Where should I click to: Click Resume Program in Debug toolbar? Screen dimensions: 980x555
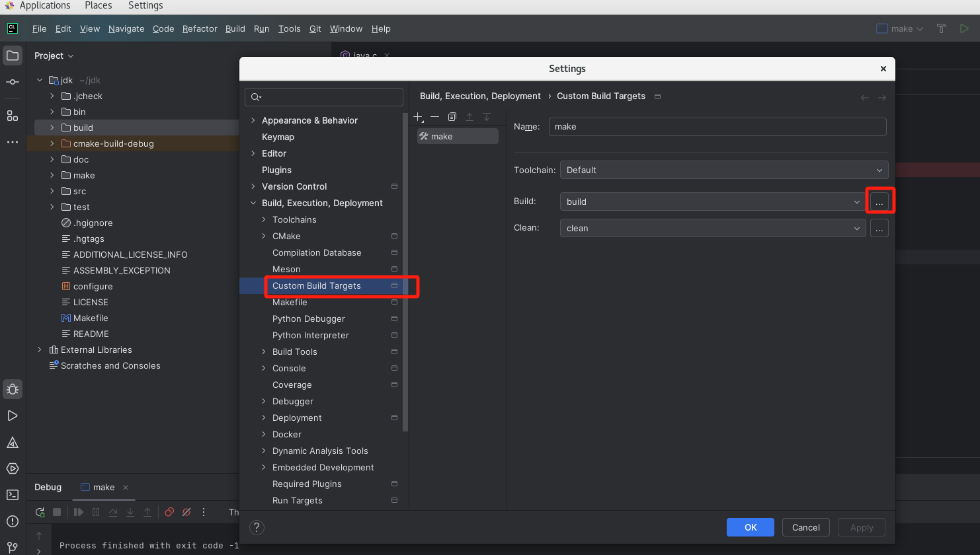(x=79, y=512)
